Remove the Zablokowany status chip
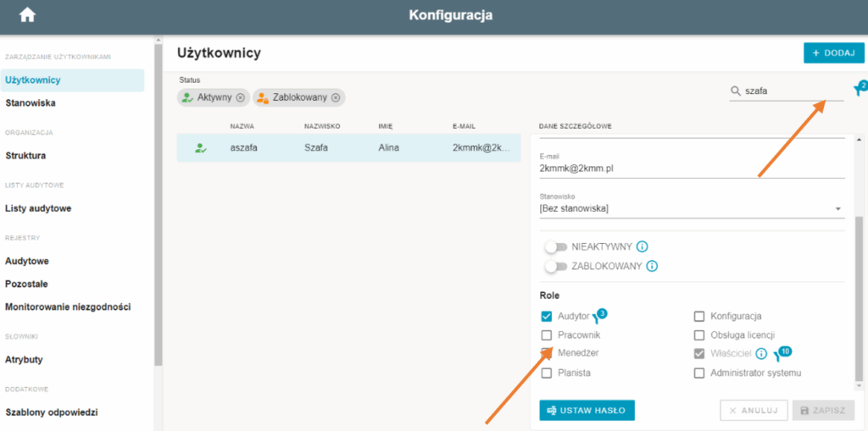The height and width of the screenshot is (431, 868). pyautogui.click(x=335, y=97)
